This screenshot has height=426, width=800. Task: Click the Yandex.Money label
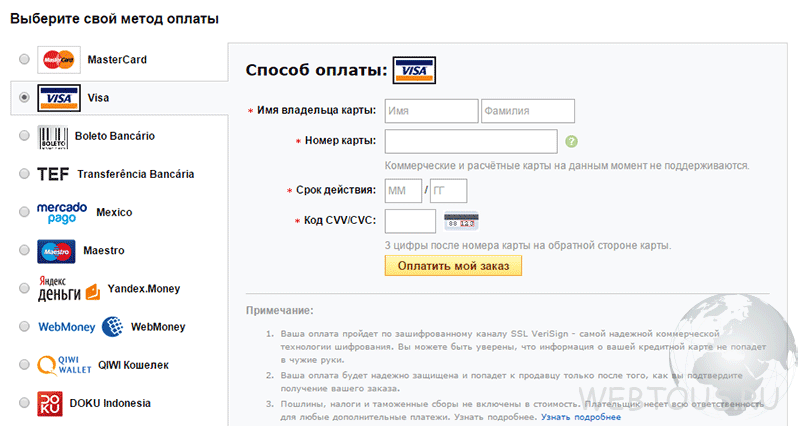pos(144,289)
